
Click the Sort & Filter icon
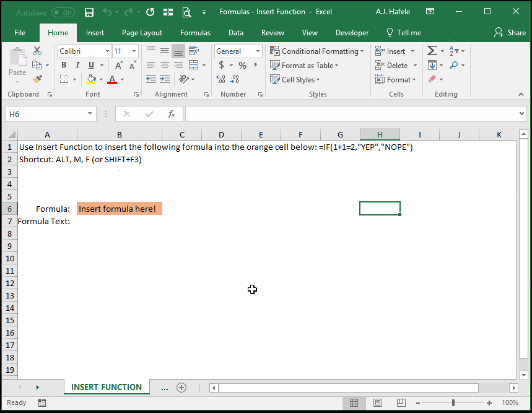click(454, 51)
